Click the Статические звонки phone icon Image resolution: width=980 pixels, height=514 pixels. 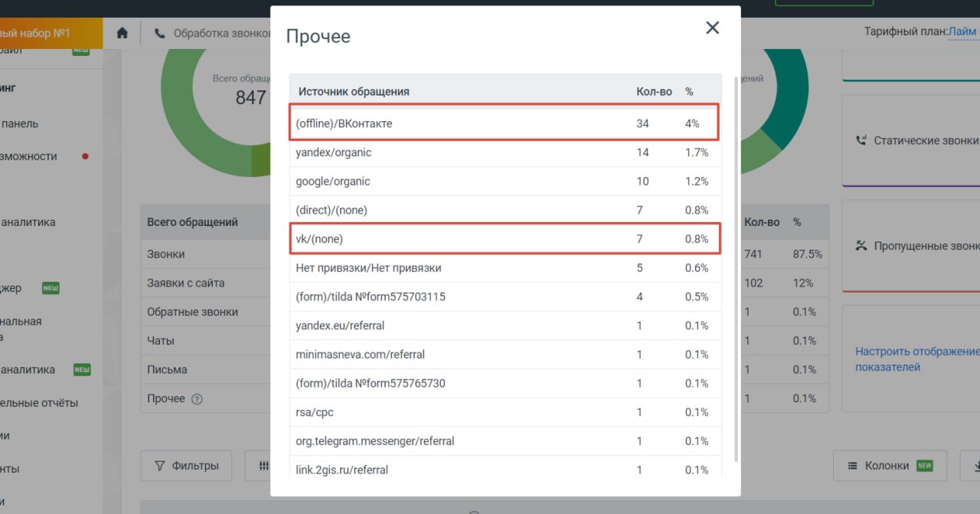pos(861,140)
